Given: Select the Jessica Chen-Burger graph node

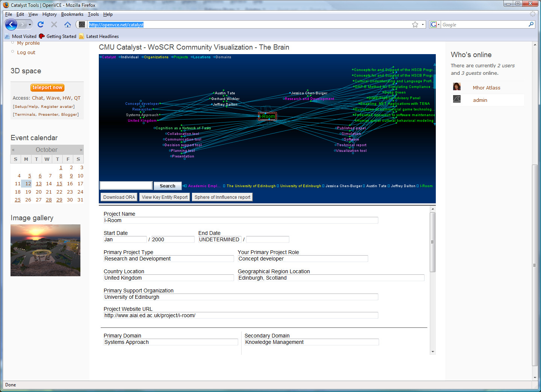Looking at the screenshot, I should pyautogui.click(x=309, y=93).
